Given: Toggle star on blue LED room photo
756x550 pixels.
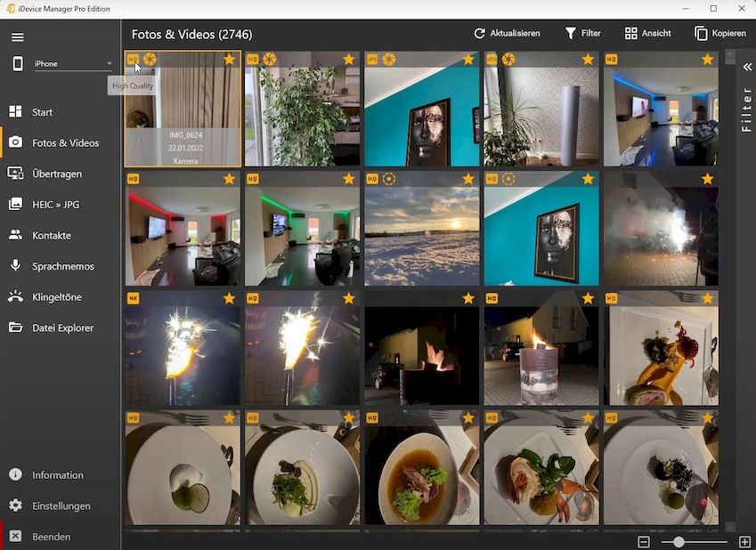Looking at the screenshot, I should pyautogui.click(x=707, y=60).
